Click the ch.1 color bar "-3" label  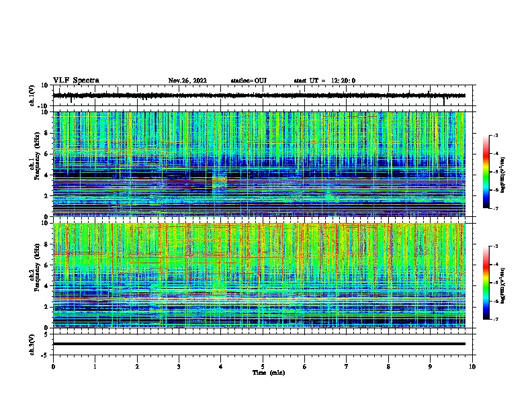(495, 135)
